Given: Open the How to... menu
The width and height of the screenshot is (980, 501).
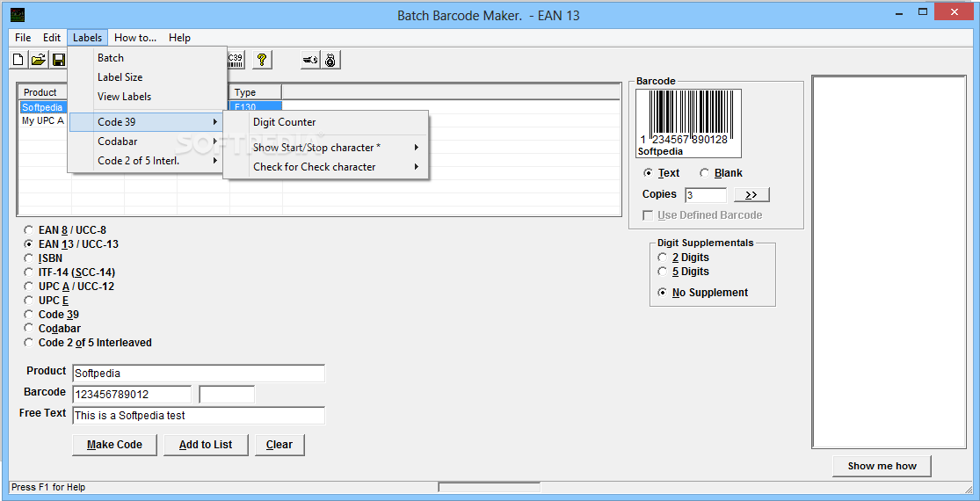Looking at the screenshot, I should 135,38.
